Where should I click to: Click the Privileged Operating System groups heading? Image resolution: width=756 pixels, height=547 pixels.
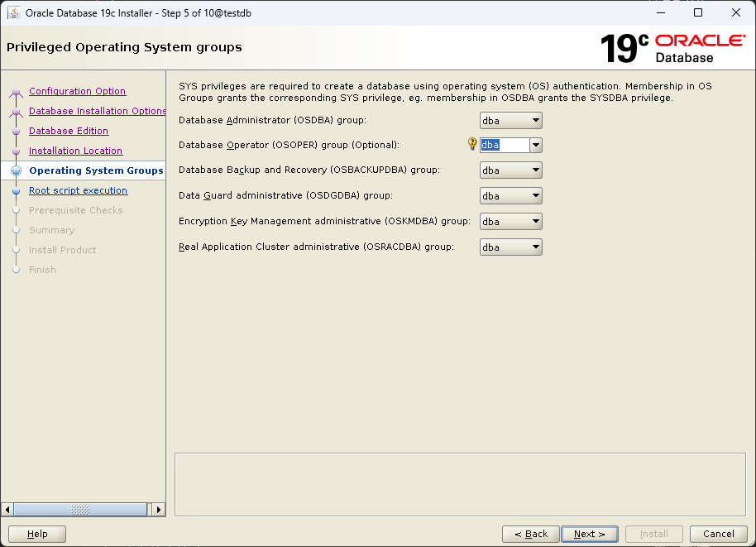(124, 47)
